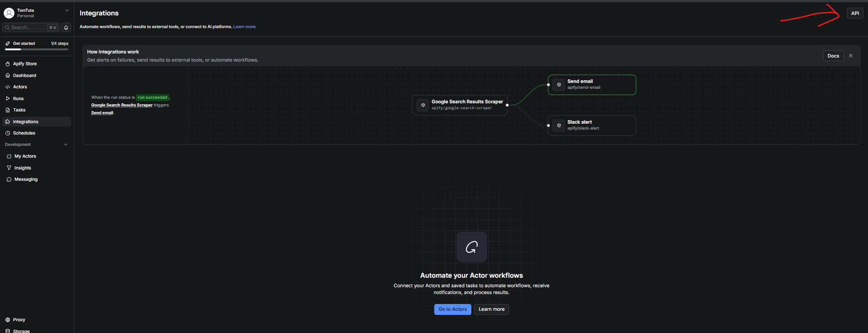The width and height of the screenshot is (868, 333).
Task: Click the Get started rocket icon
Action: (8, 43)
